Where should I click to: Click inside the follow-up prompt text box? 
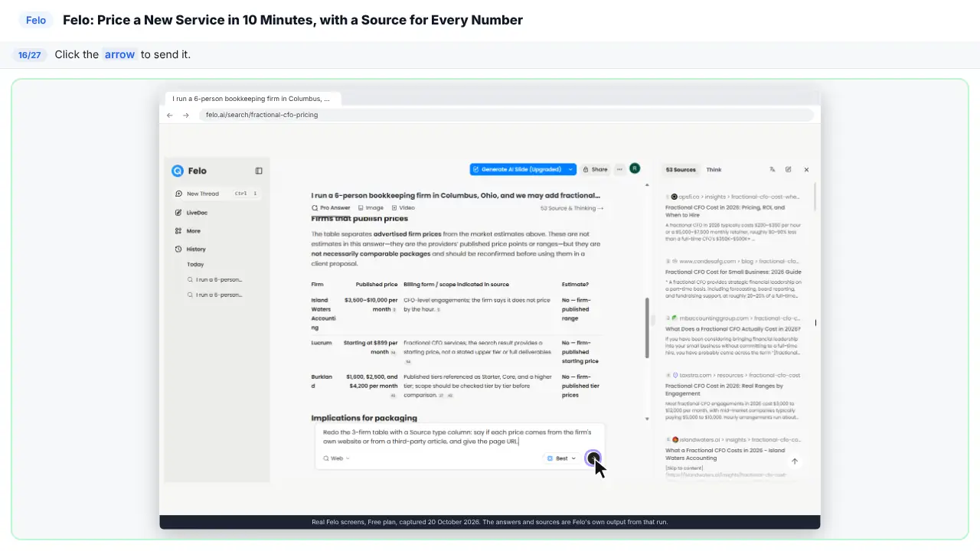click(x=459, y=436)
